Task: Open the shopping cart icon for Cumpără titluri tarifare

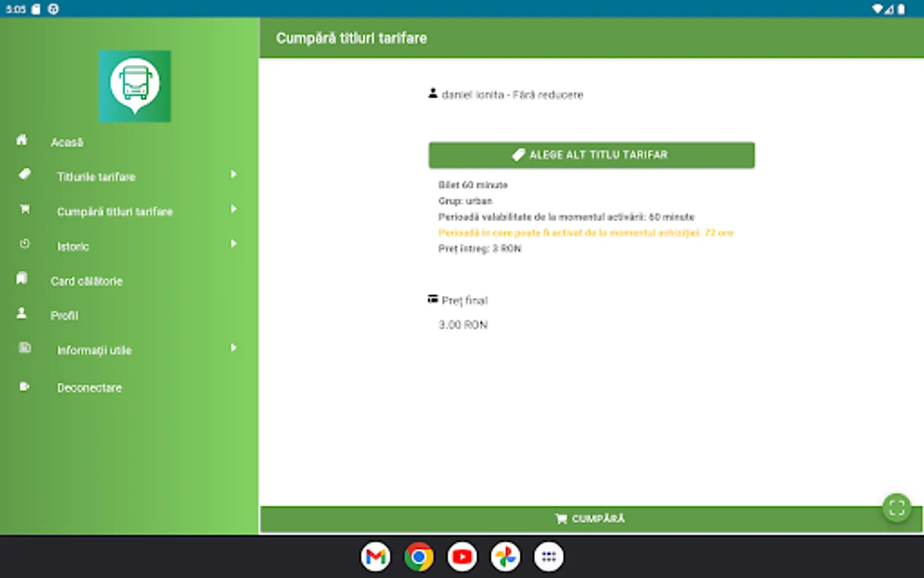Action: click(24, 209)
